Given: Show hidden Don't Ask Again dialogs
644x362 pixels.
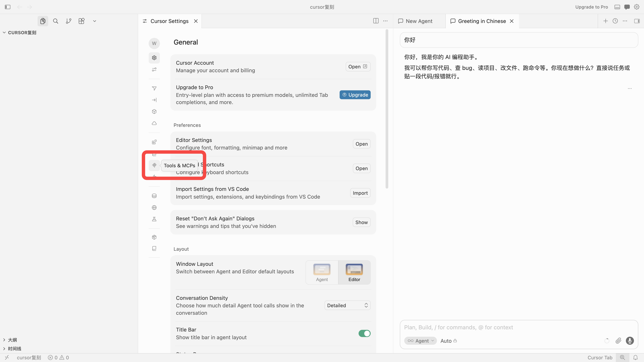Looking at the screenshot, I should click(x=361, y=222).
